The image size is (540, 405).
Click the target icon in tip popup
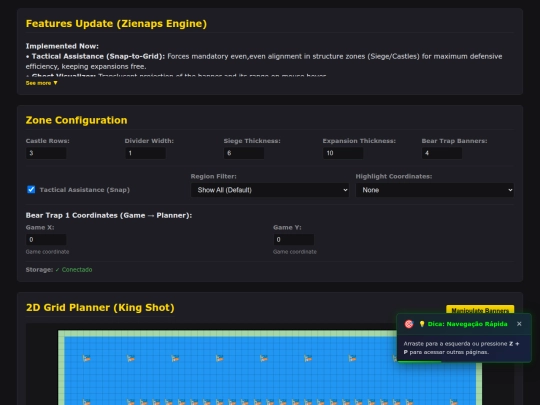[x=409, y=324]
